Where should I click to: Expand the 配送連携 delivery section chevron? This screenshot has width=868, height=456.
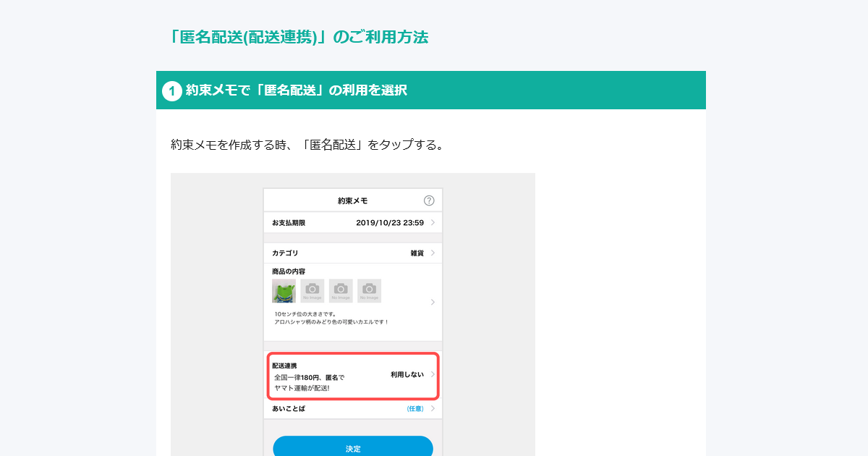coord(433,376)
